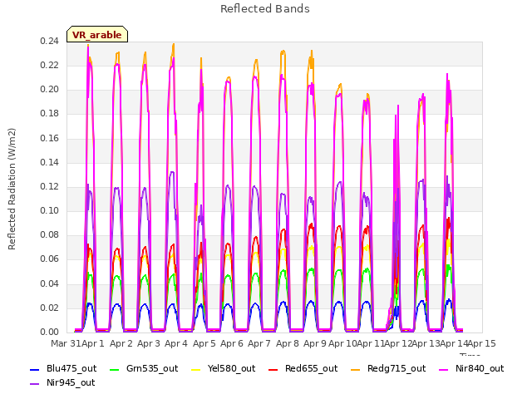Click the Yel580_out yellow legend swatch
Screen dimensions: 532x399
[196, 369]
